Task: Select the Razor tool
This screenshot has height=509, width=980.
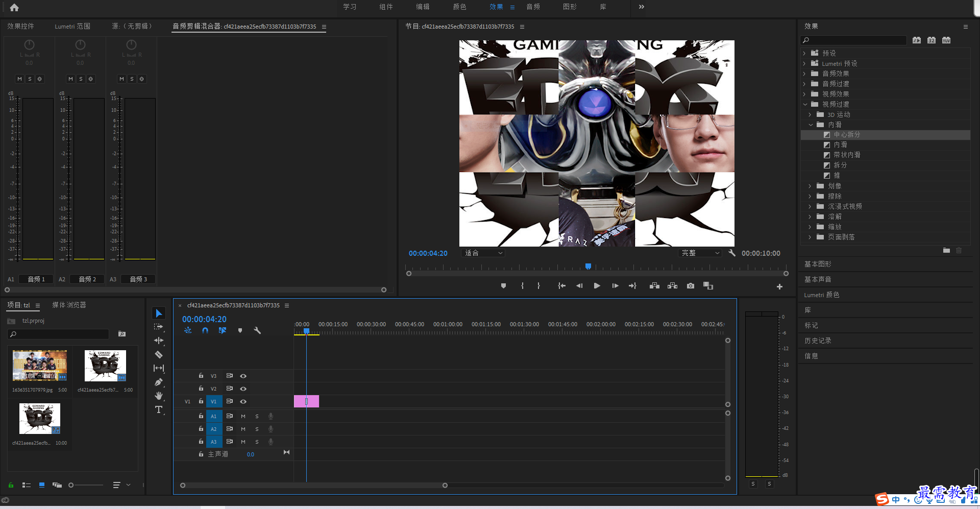Action: pos(159,354)
